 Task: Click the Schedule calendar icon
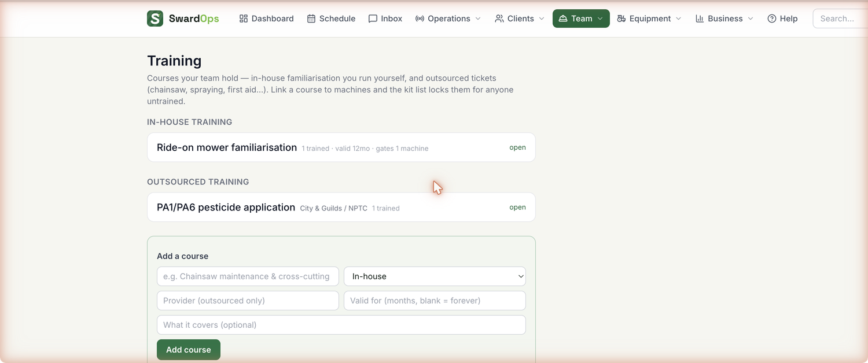pos(311,18)
